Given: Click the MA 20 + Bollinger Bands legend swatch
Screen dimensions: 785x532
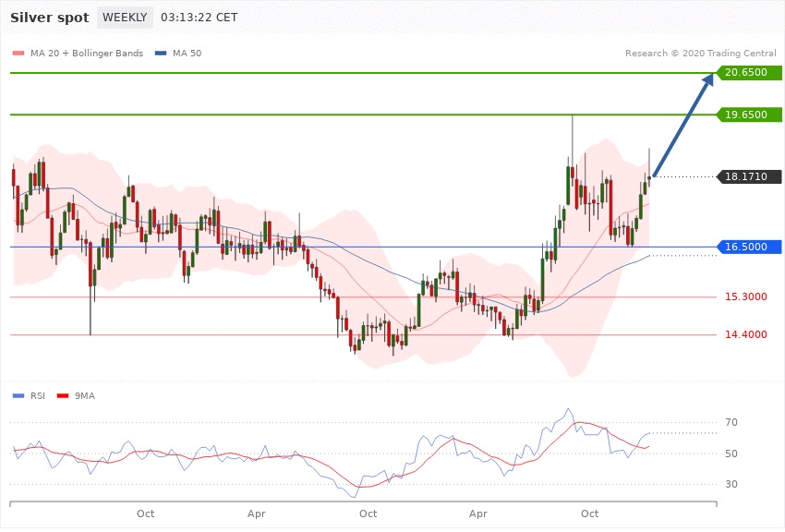Looking at the screenshot, I should tap(18, 53).
